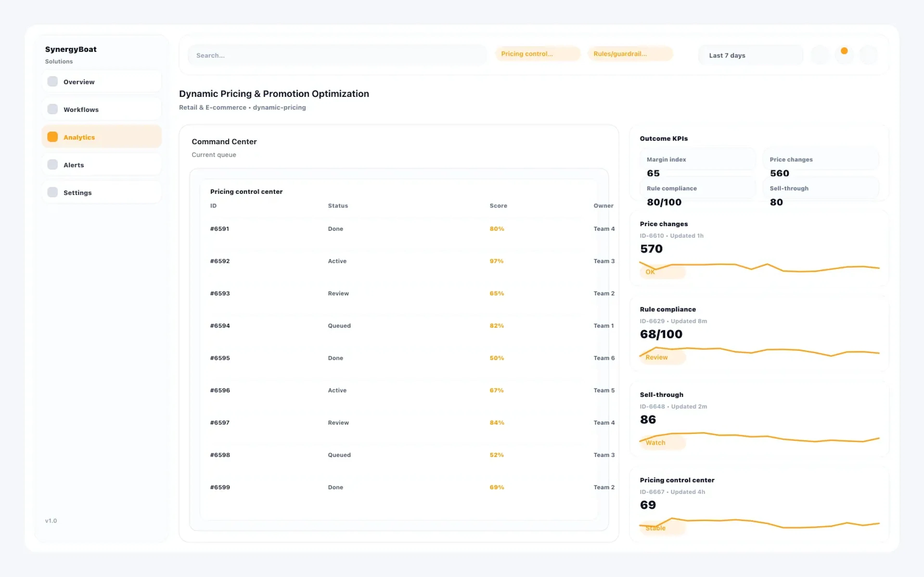Navigate to the Alerts section
Screen dimensions: 924x577
pos(74,164)
